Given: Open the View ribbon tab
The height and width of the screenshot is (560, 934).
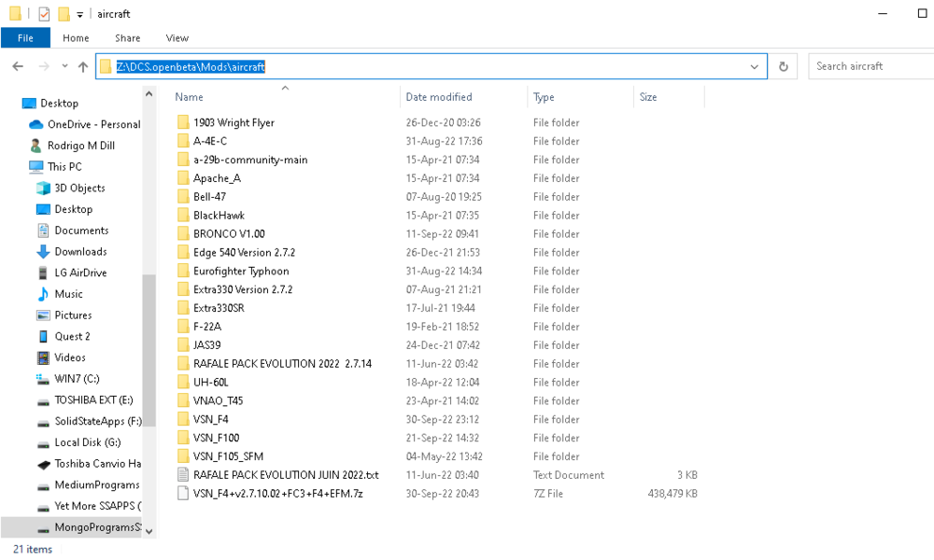Looking at the screenshot, I should (x=177, y=38).
